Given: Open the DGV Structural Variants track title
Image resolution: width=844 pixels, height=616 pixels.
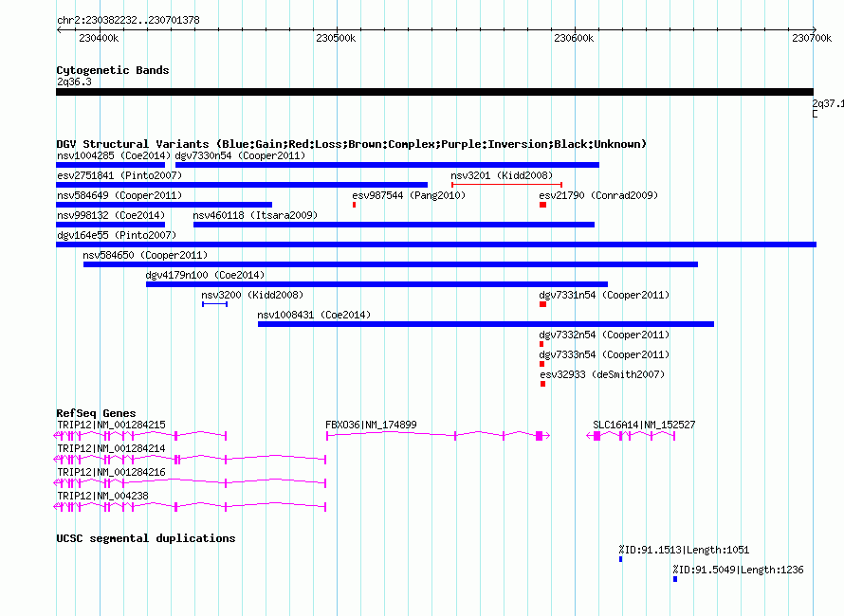Looking at the screenshot, I should [352, 144].
